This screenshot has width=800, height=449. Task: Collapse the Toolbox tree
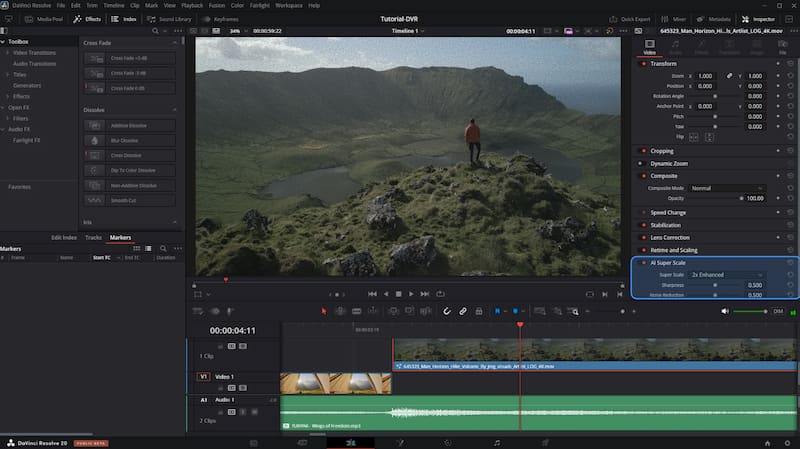tap(3, 41)
